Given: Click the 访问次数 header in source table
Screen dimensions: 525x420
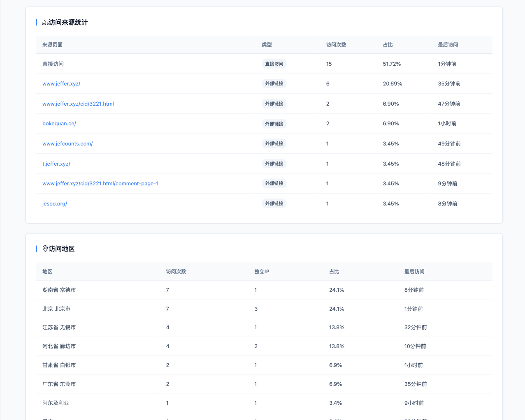Looking at the screenshot, I should point(336,45).
